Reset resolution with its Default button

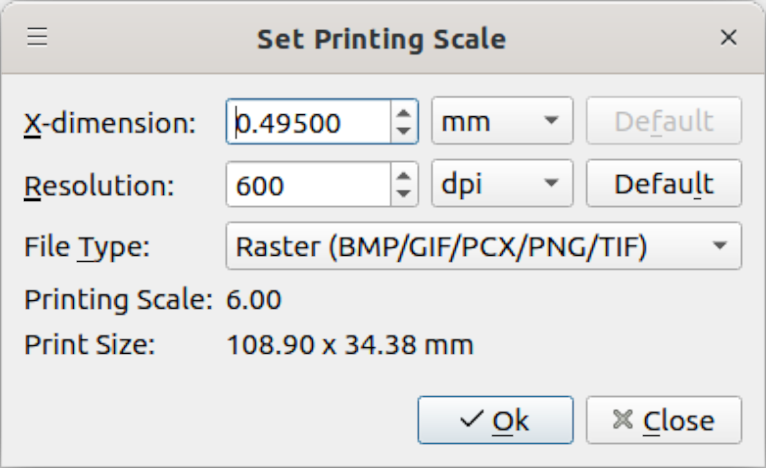click(x=663, y=184)
